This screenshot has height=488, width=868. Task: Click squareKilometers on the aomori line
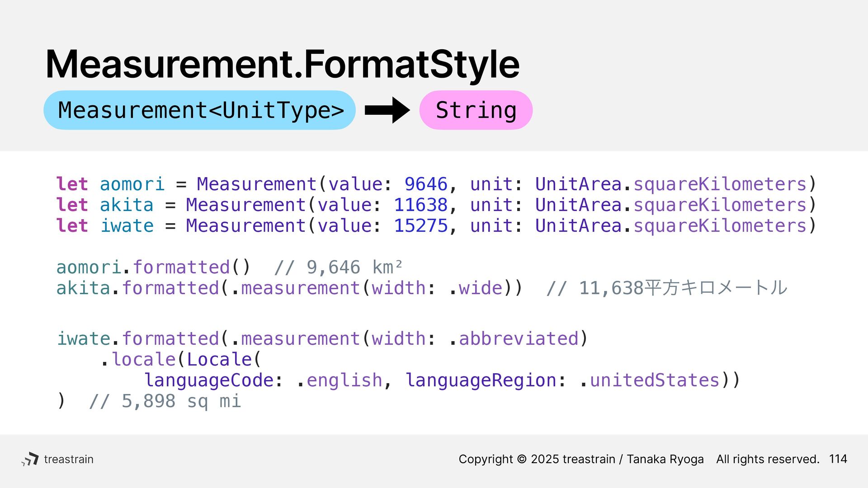pos(720,184)
